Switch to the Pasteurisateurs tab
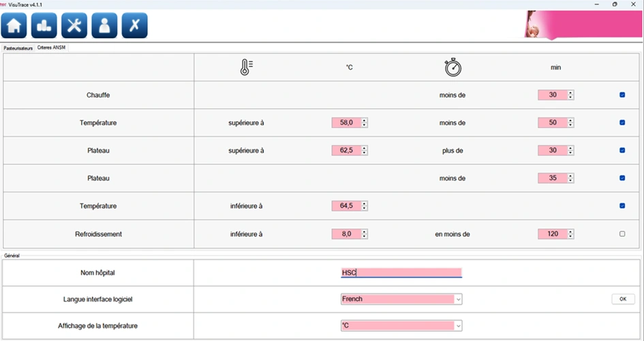644x341 pixels. point(18,48)
